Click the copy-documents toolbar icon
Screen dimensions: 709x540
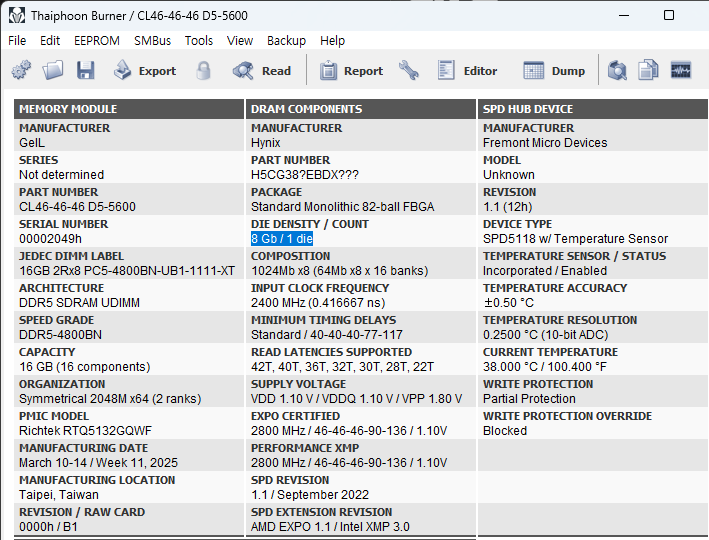(648, 71)
